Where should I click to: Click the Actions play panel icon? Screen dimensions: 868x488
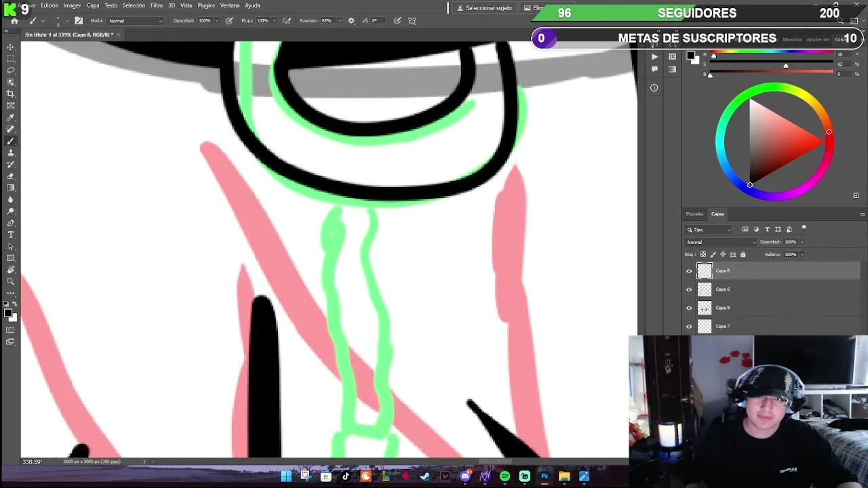tap(654, 57)
